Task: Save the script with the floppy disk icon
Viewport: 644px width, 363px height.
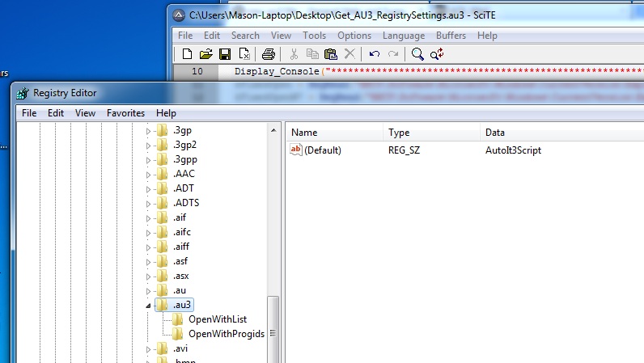Action: [x=225, y=54]
